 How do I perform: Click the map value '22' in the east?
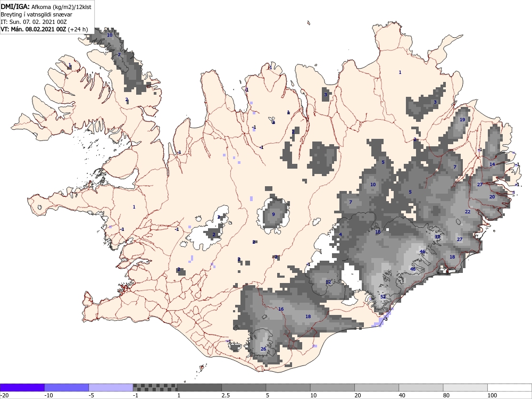click(468, 211)
